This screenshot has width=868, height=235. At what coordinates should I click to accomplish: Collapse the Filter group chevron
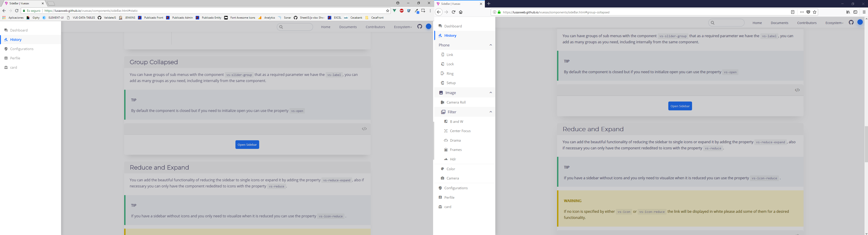491,112
